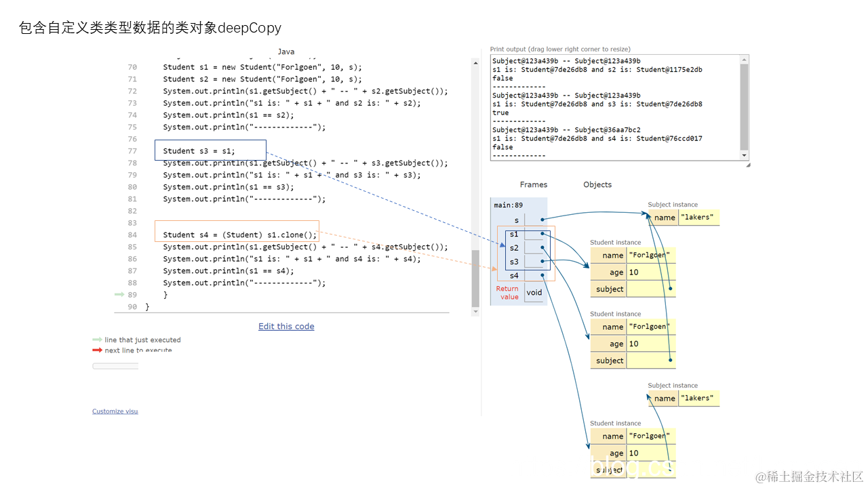868x488 pixels.
Task: Click the green arrow beside line 89
Action: point(119,294)
